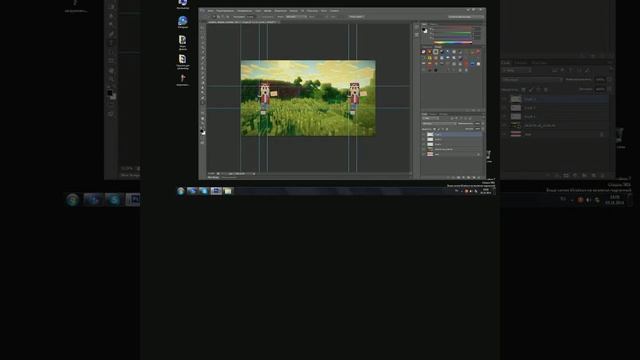The height and width of the screenshot is (360, 640).
Task: Select the red-thumbnail bottom layer in right background window
Action: click(x=555, y=134)
